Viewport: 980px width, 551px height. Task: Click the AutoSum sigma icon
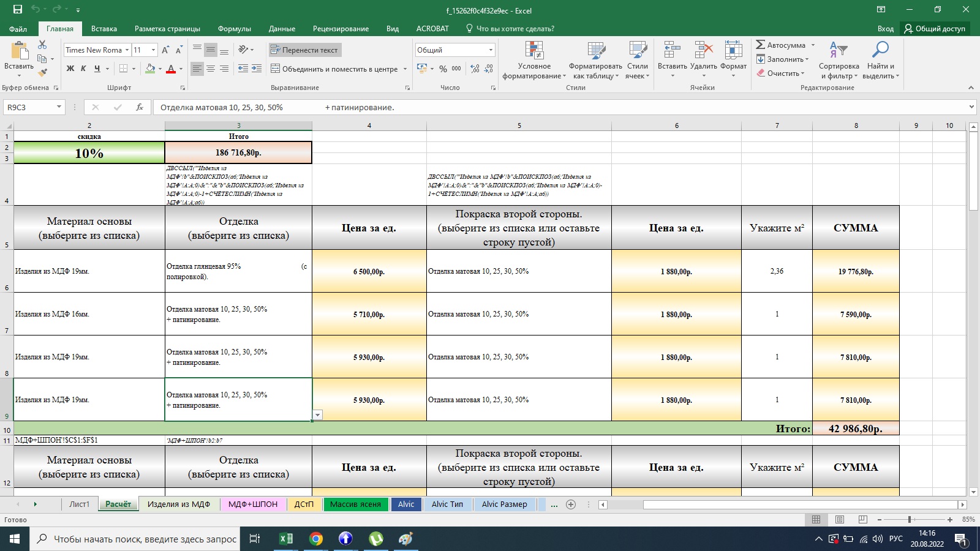(x=761, y=45)
